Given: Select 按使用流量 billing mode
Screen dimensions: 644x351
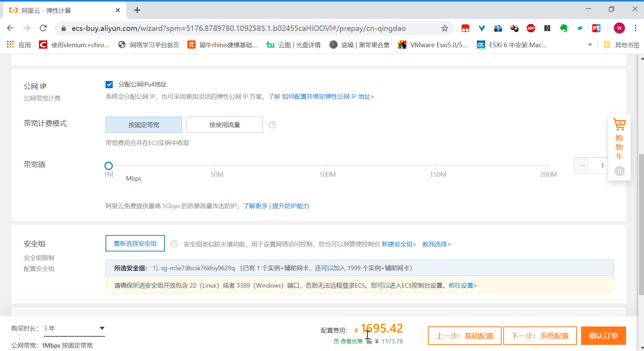Looking at the screenshot, I should (225, 125).
